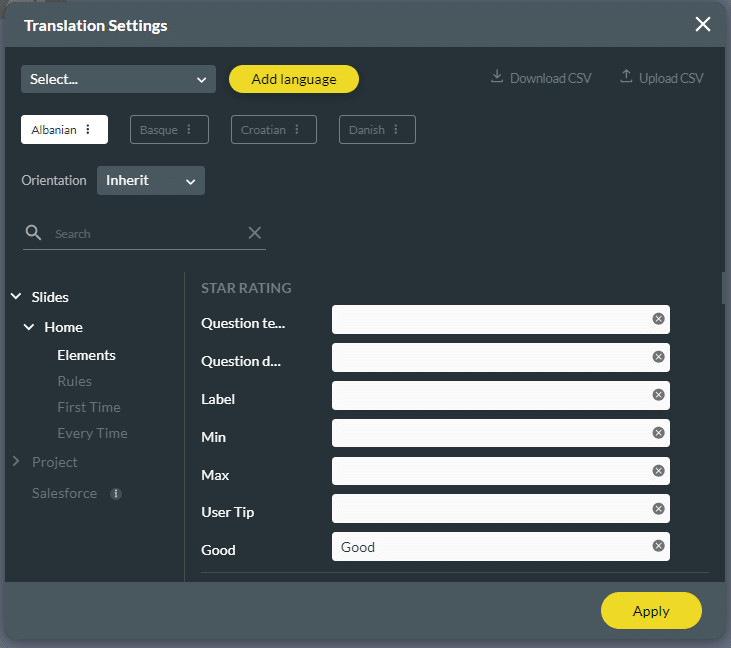This screenshot has height=648, width=731.
Task: Expand the Project tree node
Action: pyautogui.click(x=16, y=462)
